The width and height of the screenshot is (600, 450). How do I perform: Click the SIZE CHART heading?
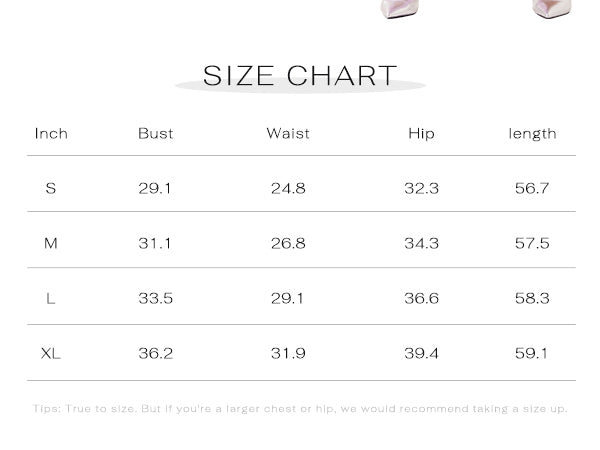(x=300, y=75)
